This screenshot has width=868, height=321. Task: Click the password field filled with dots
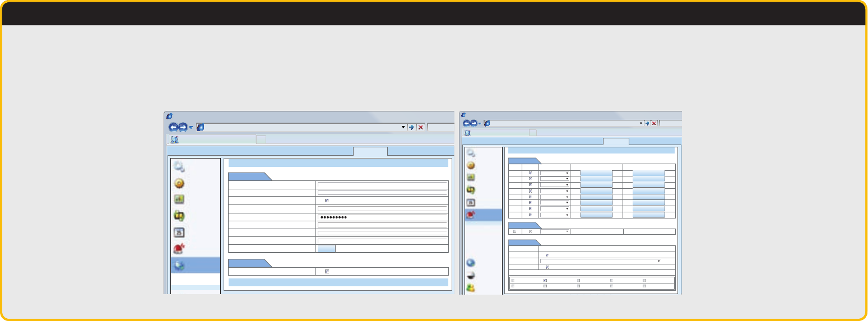[x=382, y=217]
